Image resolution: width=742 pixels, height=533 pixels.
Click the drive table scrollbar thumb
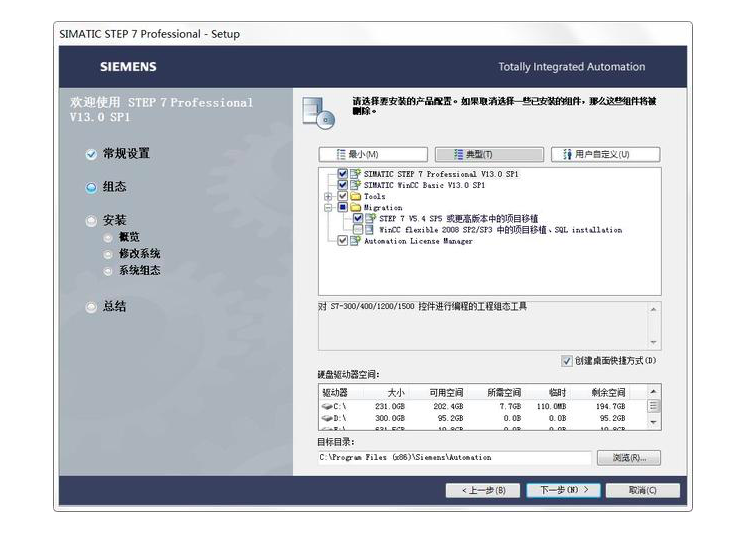pyautogui.click(x=653, y=406)
